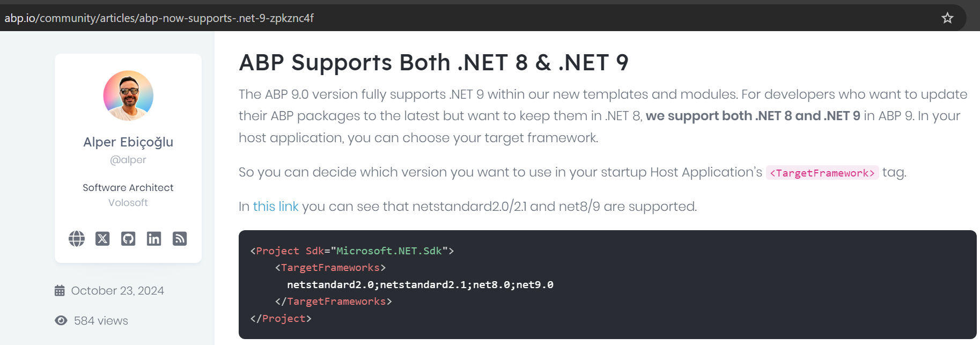
Task: Click the pink <TargetFramework> inline code tag
Action: pyautogui.click(x=822, y=173)
